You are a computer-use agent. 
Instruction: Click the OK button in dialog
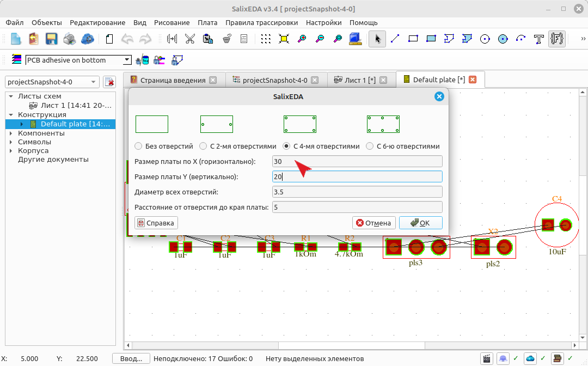tap(421, 223)
